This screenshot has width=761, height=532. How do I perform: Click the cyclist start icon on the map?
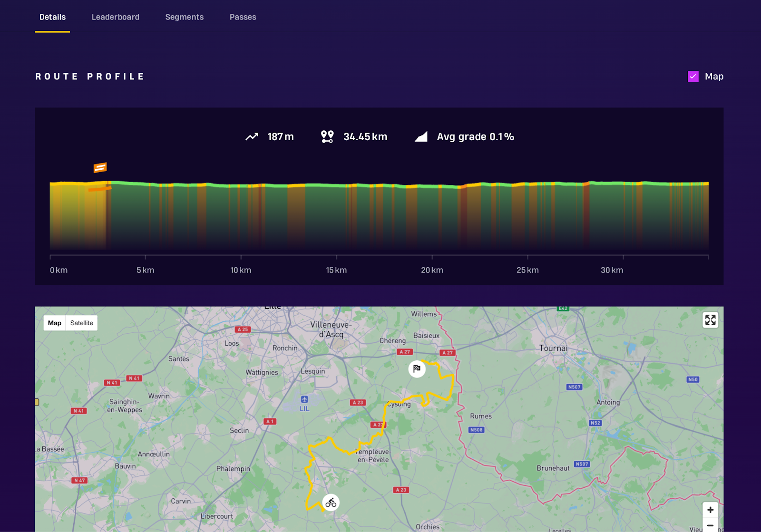point(331,503)
